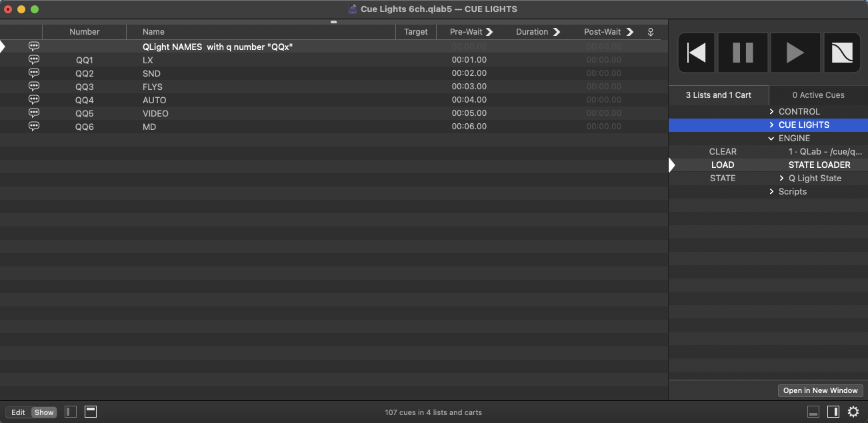This screenshot has height=423, width=868.
Task: Toggle the right sidebar panel icon
Action: pyautogui.click(x=833, y=412)
